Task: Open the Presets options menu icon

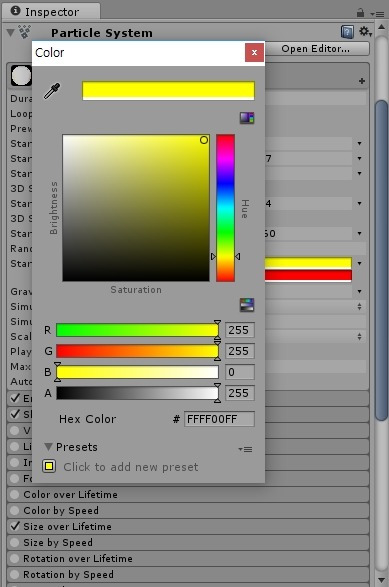Action: click(x=246, y=449)
